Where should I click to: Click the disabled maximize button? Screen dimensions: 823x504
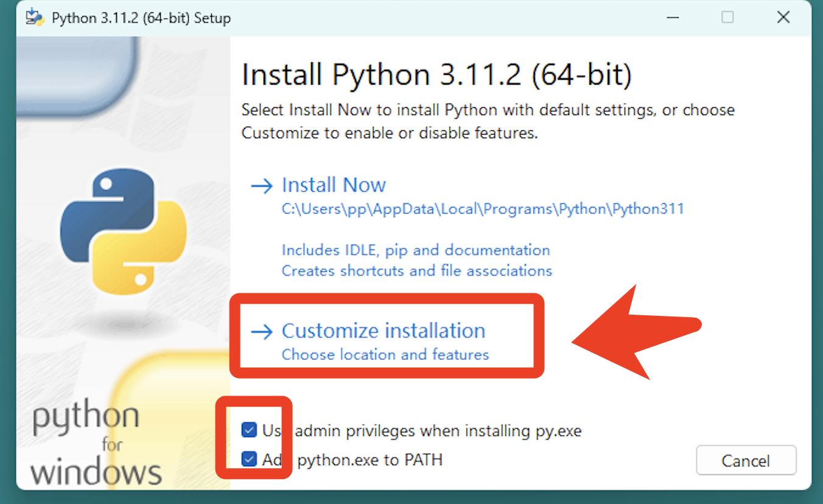727,18
